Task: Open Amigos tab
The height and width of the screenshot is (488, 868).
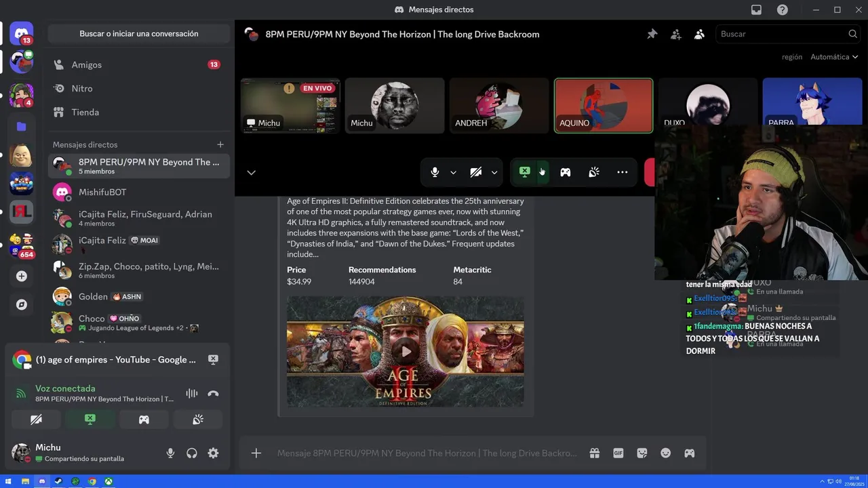Action: point(139,64)
